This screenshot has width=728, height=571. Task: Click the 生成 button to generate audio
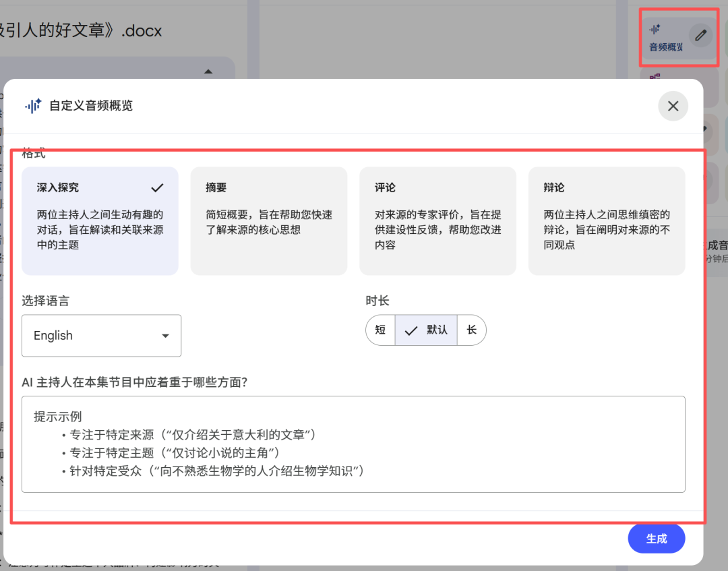[x=656, y=538]
